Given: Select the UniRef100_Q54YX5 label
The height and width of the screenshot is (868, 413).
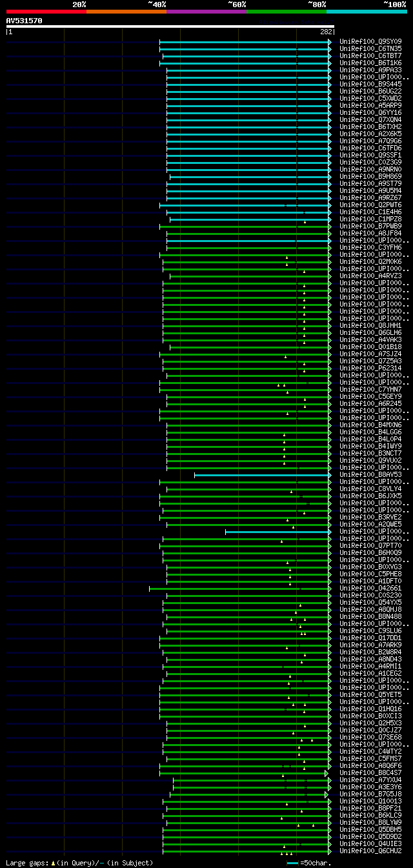Looking at the screenshot, I should [x=370, y=602].
